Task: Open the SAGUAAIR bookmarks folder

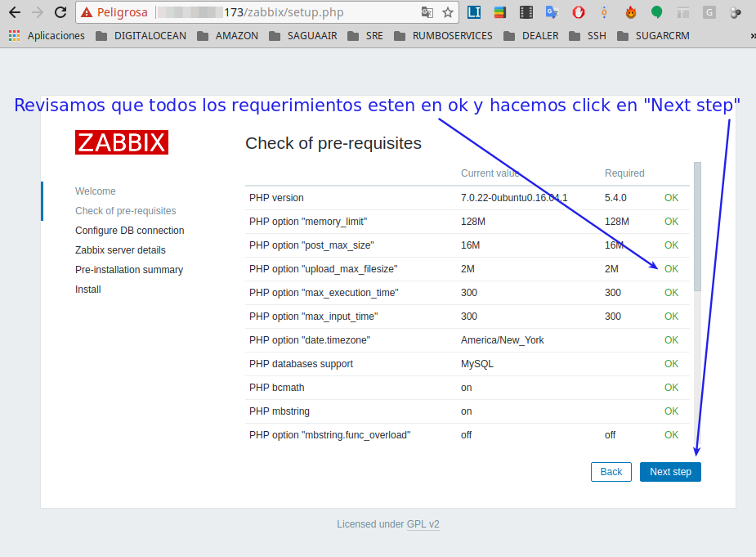Action: click(x=302, y=36)
